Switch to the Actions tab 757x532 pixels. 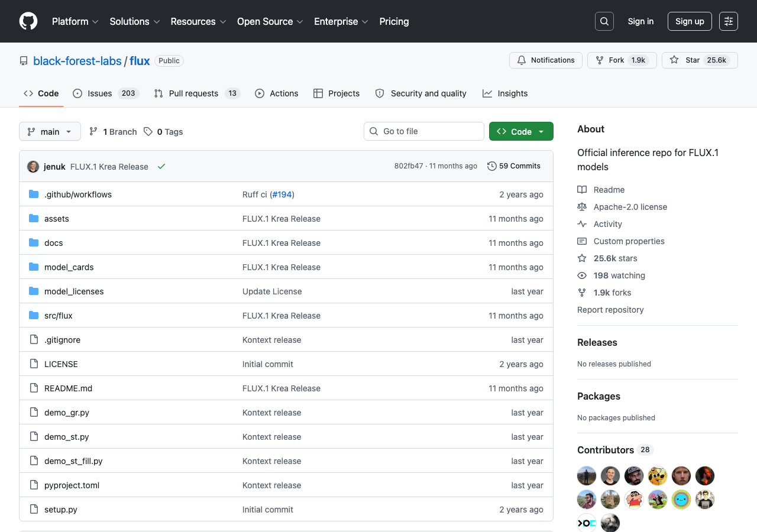tap(277, 93)
